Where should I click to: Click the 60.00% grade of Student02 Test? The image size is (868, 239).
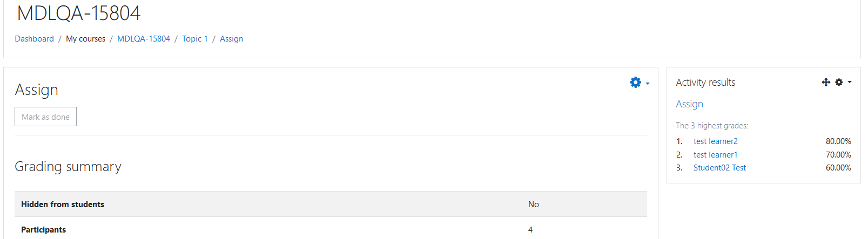pyautogui.click(x=838, y=168)
